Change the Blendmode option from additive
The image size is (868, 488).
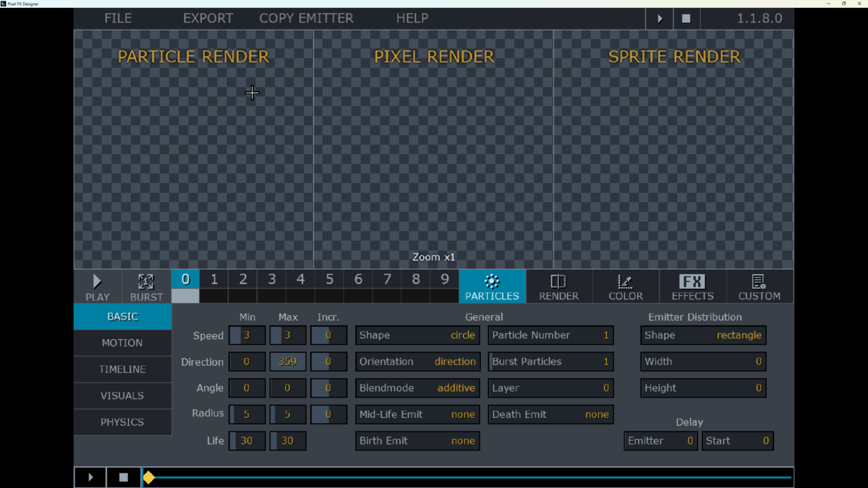point(417,388)
